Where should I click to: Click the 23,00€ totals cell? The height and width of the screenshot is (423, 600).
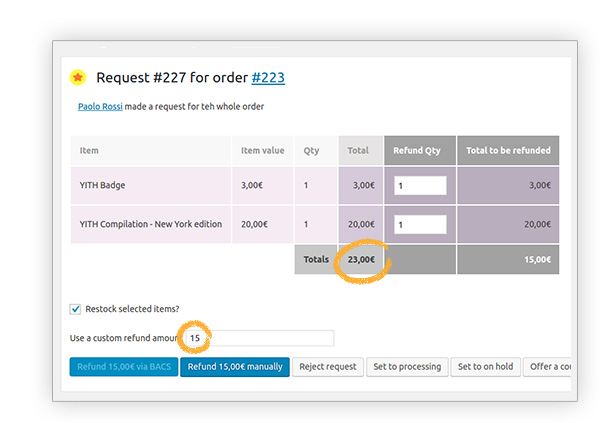click(x=360, y=259)
